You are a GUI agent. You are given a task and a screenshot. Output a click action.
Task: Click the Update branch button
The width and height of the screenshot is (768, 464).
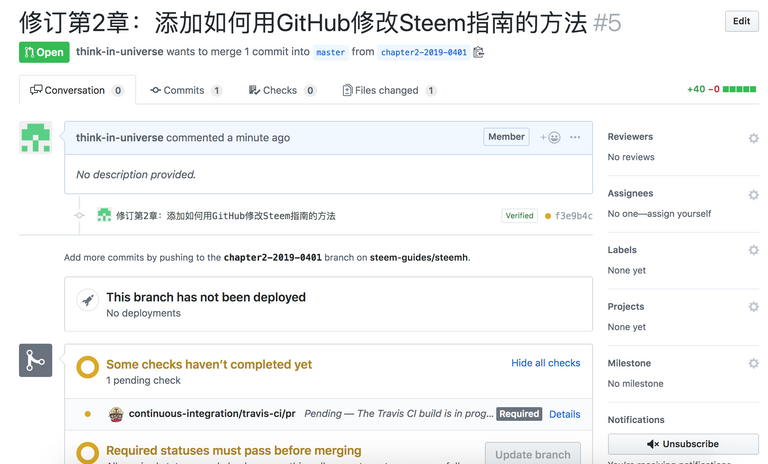click(533, 453)
